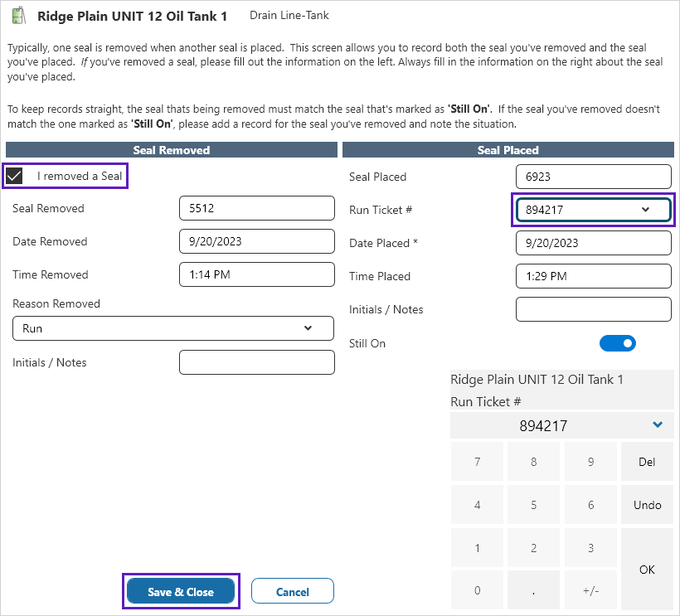Uncheck the 'I removed a Seal' checkbox
This screenshot has height=616, width=680.
pos(14,176)
